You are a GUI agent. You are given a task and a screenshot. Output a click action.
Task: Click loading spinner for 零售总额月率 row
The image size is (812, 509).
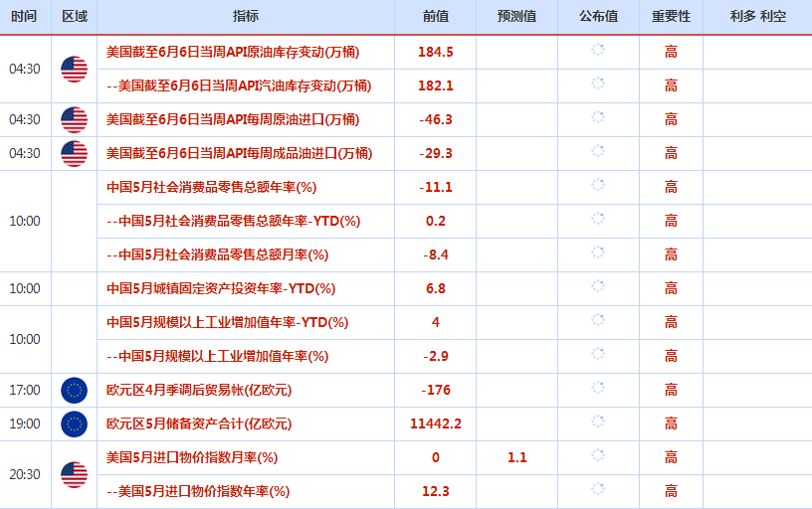(x=598, y=253)
